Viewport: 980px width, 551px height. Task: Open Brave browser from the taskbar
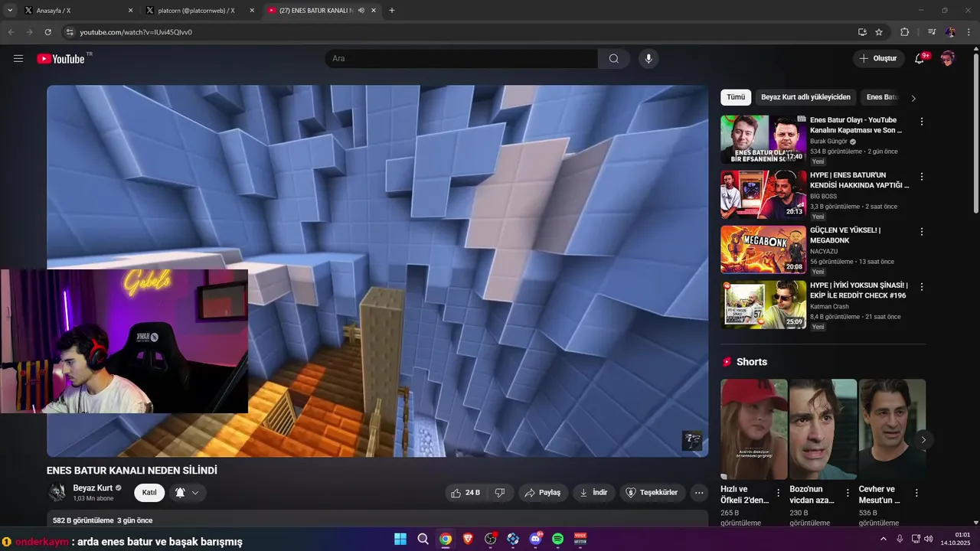(468, 540)
